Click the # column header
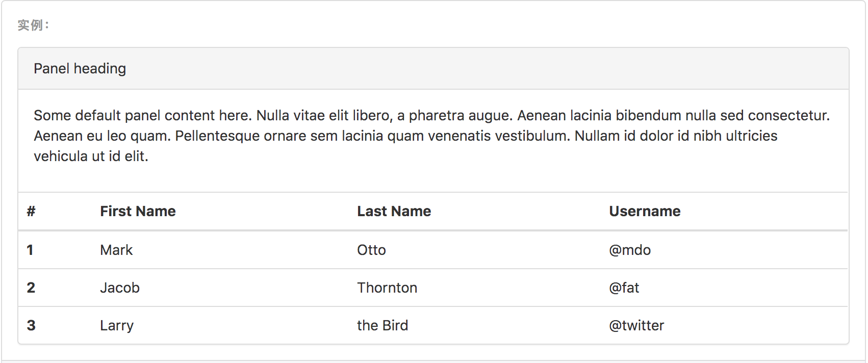Image resolution: width=868 pixels, height=363 pixels. pyautogui.click(x=31, y=211)
